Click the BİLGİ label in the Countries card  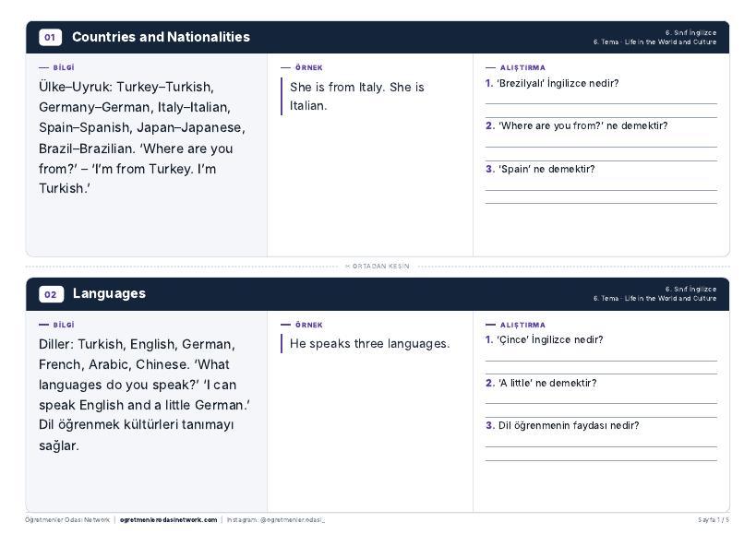click(64, 68)
